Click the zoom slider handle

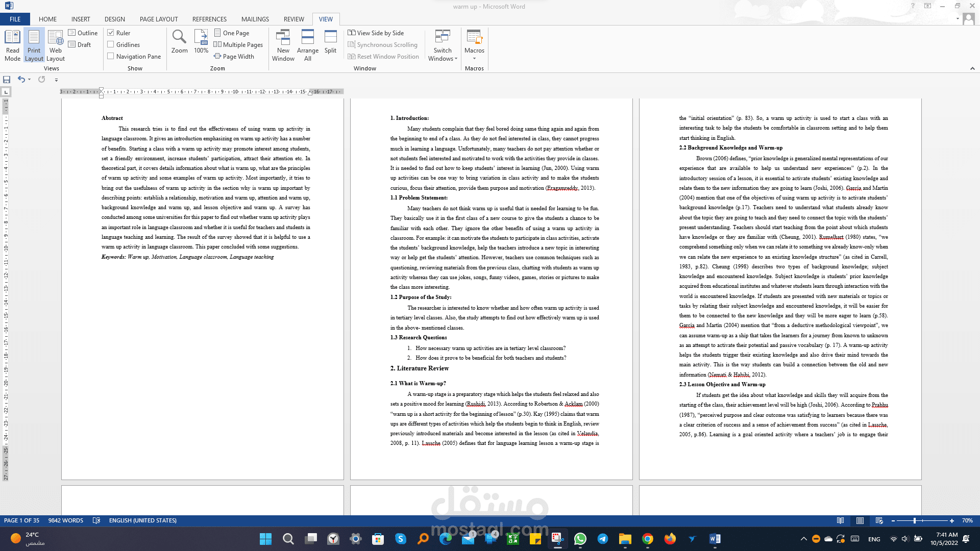pyautogui.click(x=915, y=520)
